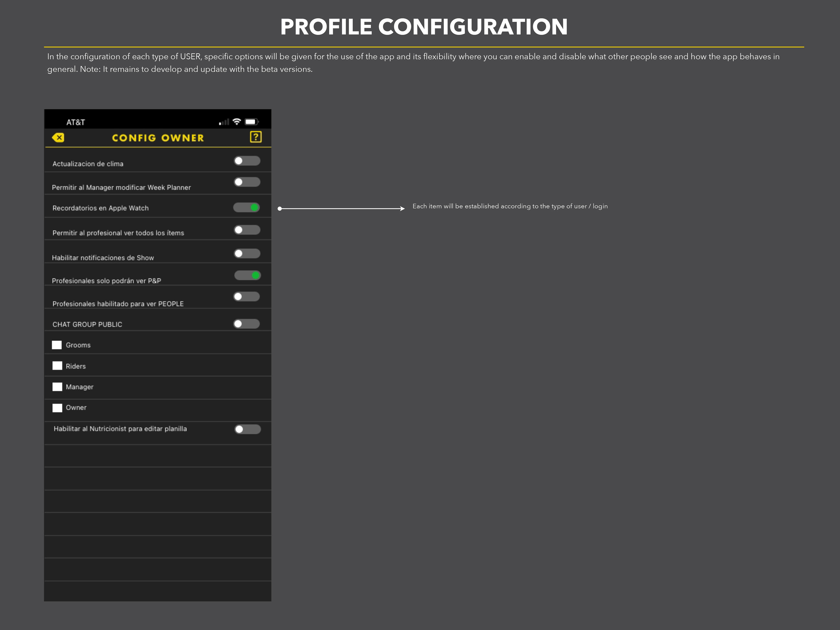This screenshot has width=840, height=630.
Task: Check the Riders checkbox
Action: pyautogui.click(x=57, y=366)
